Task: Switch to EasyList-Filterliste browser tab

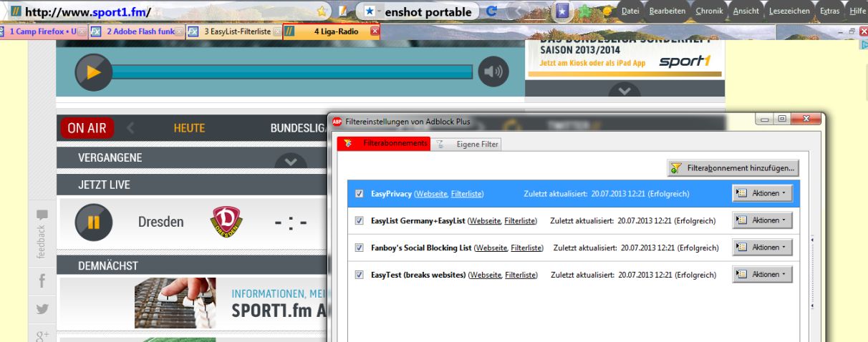Action: pyautogui.click(x=234, y=31)
